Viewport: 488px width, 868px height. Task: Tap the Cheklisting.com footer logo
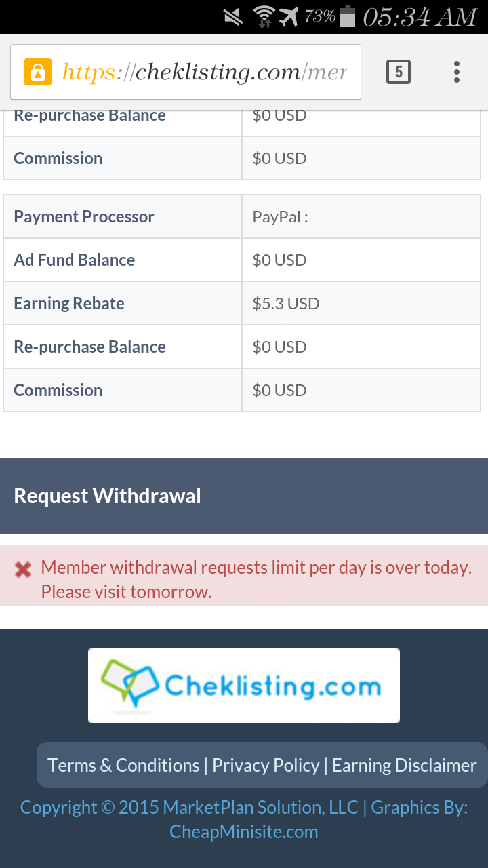pyautogui.click(x=244, y=686)
